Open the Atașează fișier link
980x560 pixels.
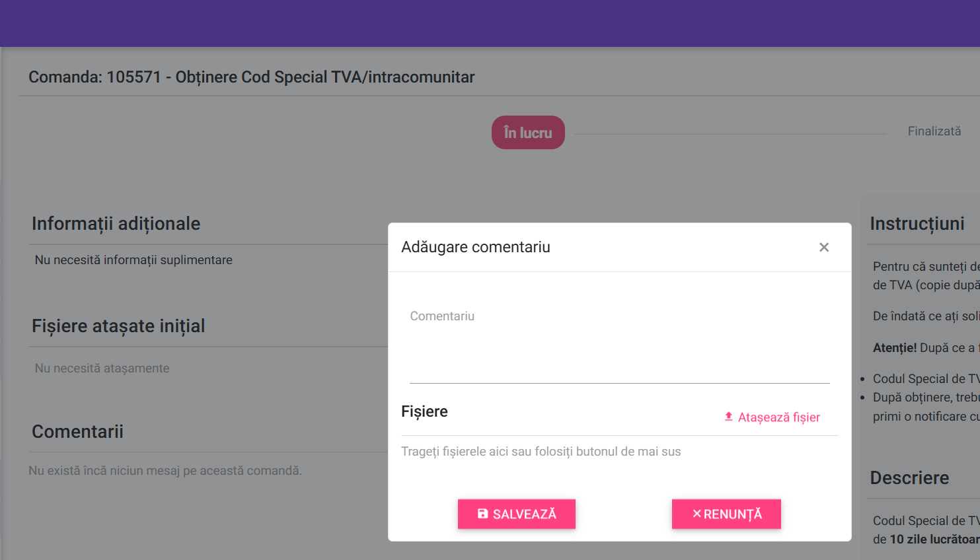point(772,417)
